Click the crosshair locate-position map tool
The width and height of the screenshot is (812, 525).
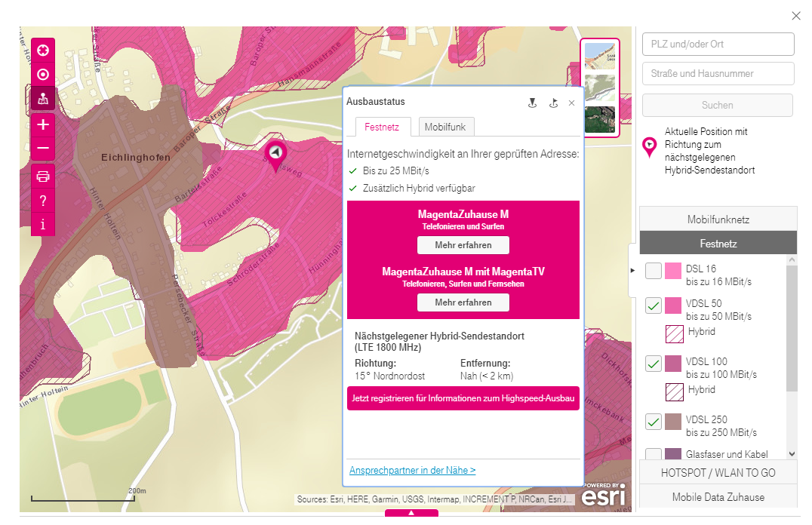point(43,51)
